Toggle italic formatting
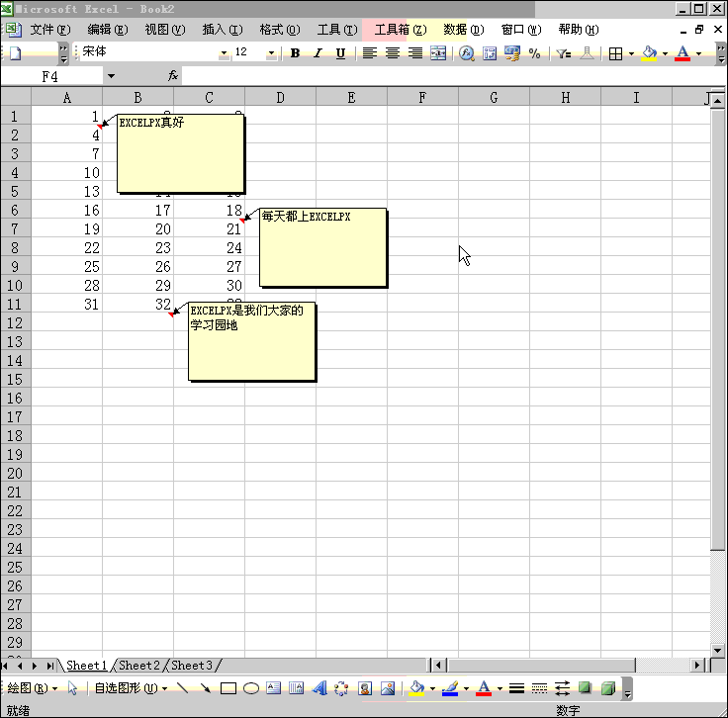 coord(318,52)
